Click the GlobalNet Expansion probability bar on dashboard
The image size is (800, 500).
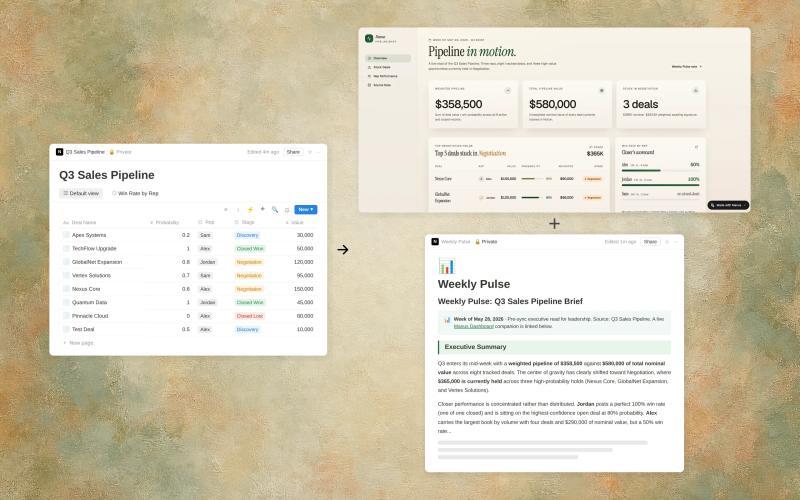pyautogui.click(x=531, y=197)
